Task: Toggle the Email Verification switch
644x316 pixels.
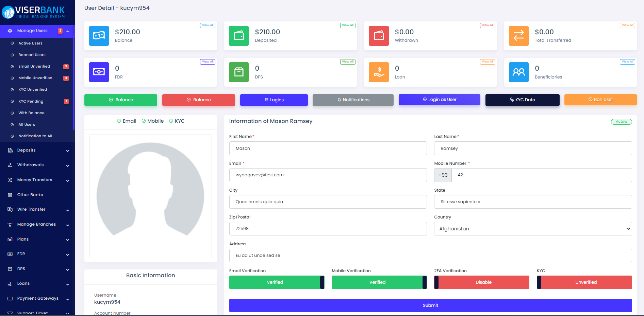Action: (277, 282)
